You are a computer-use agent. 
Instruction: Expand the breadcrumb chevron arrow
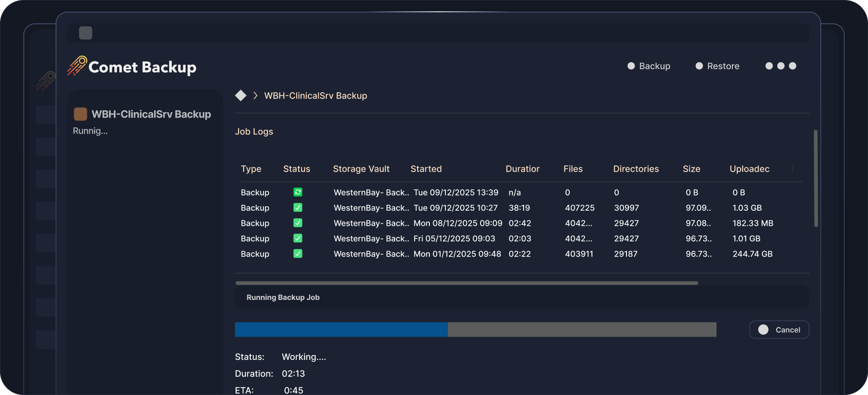tap(255, 96)
